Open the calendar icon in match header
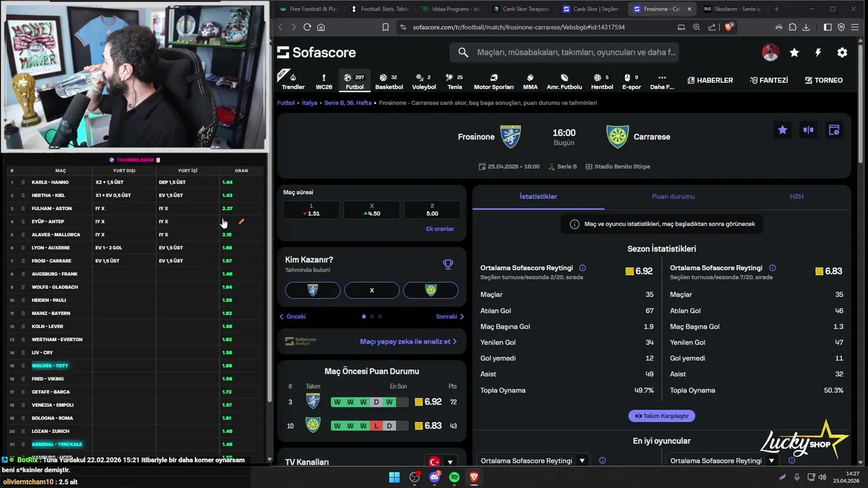The height and width of the screenshot is (488, 868). tap(834, 129)
